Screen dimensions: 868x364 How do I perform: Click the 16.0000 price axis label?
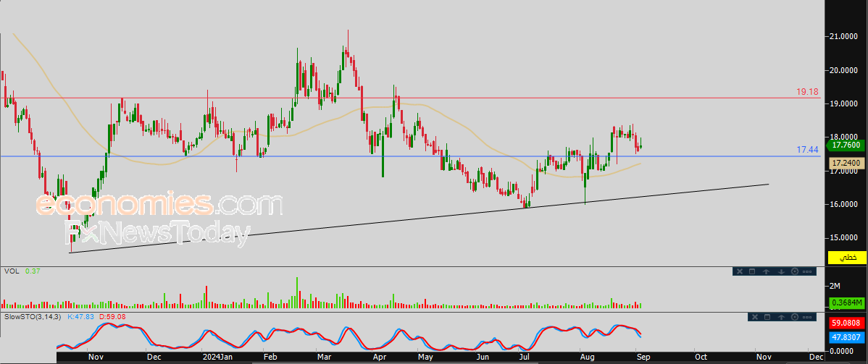tap(843, 204)
